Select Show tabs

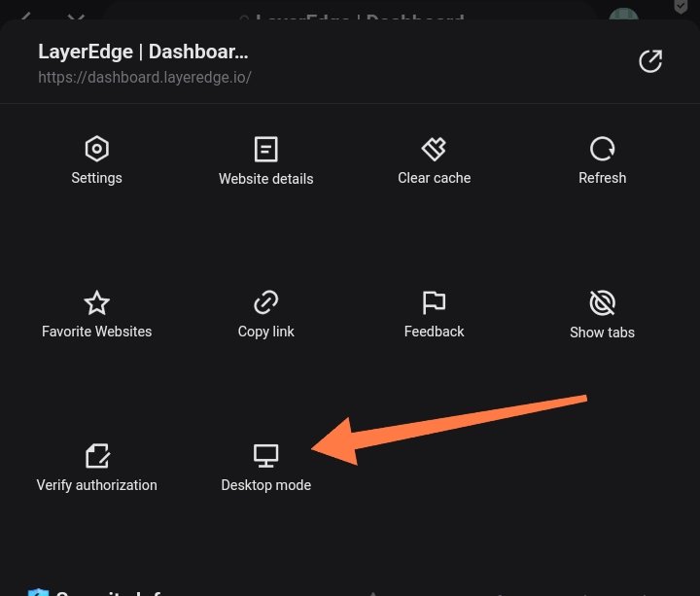click(602, 314)
